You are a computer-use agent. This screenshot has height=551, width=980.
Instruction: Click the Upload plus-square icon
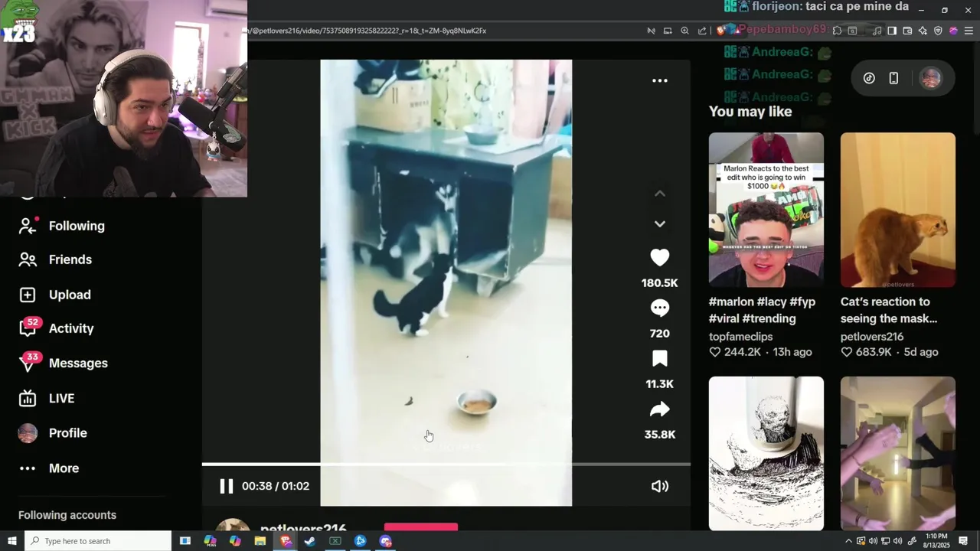pos(28,295)
